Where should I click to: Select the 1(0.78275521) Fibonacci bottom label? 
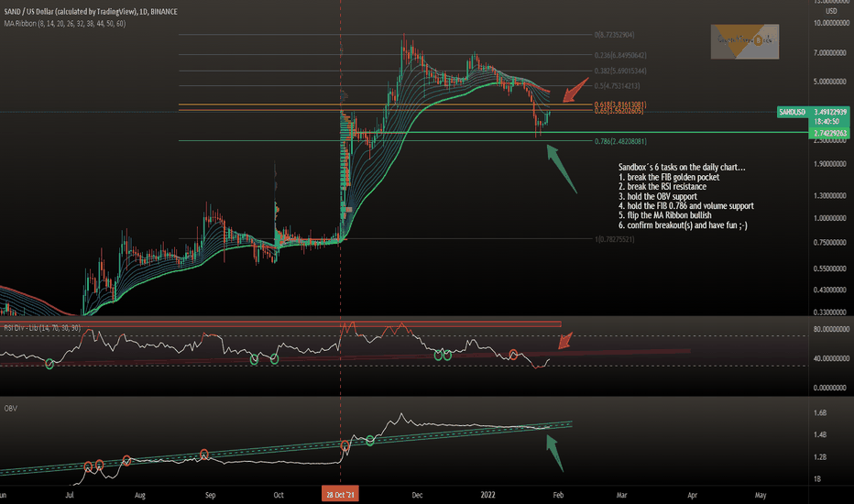[614, 238]
